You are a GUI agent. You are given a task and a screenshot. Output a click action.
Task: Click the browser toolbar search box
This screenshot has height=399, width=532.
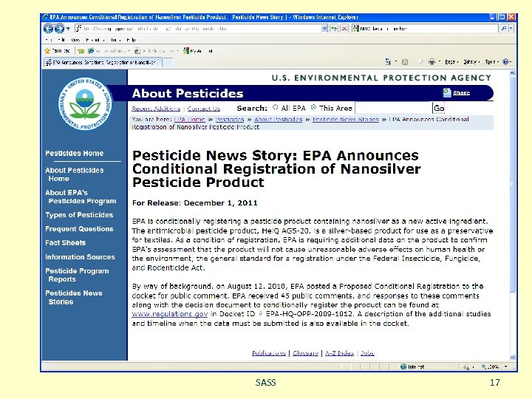426,29
